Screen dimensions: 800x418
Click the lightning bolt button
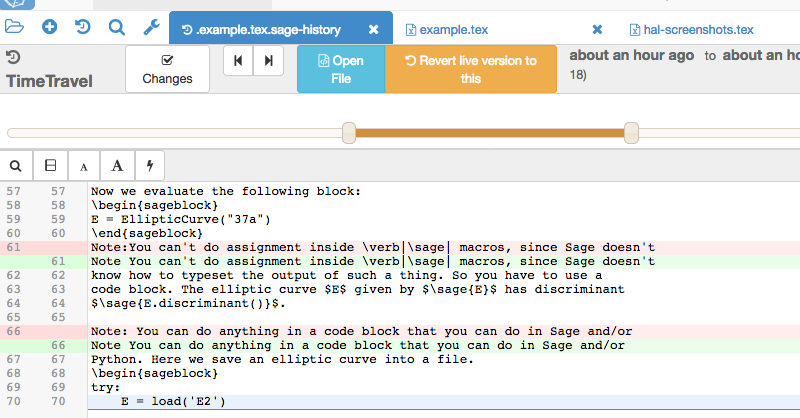(x=150, y=165)
